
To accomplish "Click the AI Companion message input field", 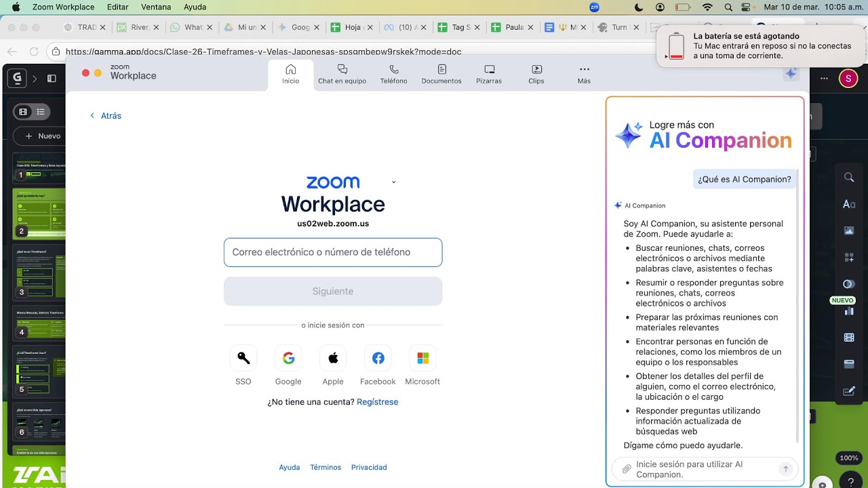I will tap(705, 469).
